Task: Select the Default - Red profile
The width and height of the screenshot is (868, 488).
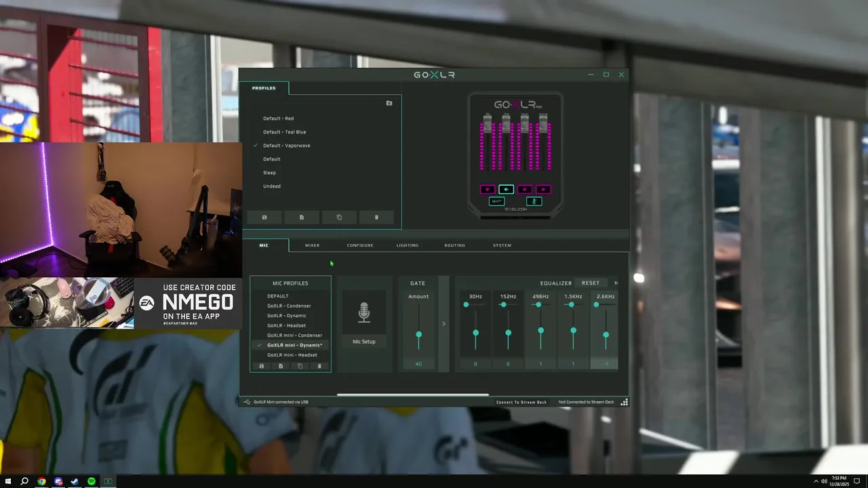Action: (x=279, y=119)
